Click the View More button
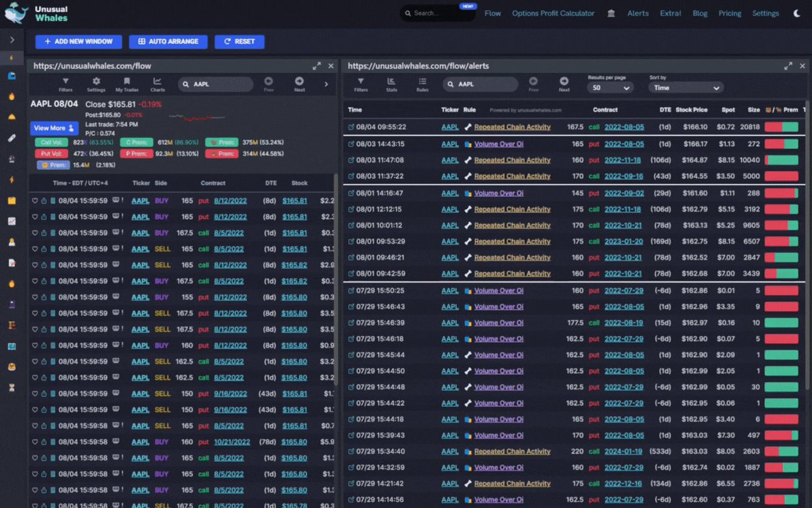 [x=54, y=128]
